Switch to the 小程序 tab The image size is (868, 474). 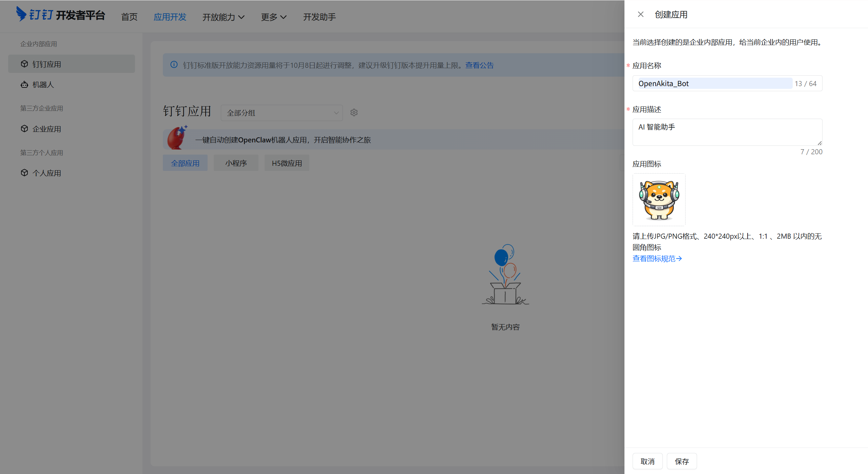pyautogui.click(x=236, y=163)
